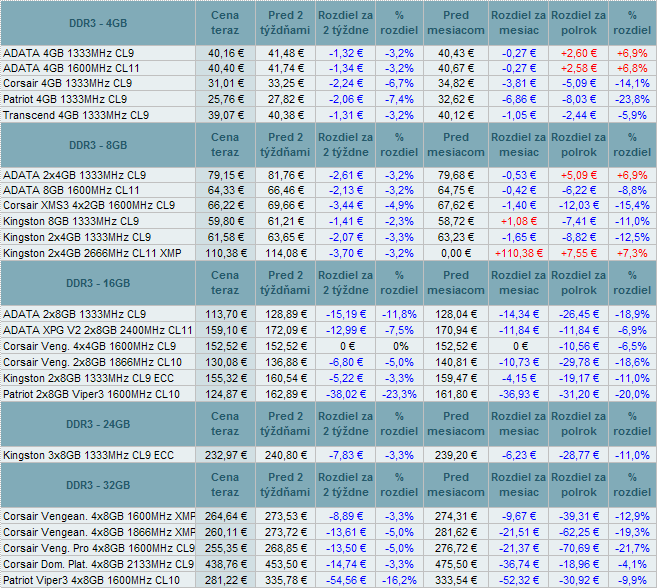Click ADATA 2x8GB 1333MHz CL9 row name
Screen dimensions: 657x588
pyautogui.click(x=75, y=314)
